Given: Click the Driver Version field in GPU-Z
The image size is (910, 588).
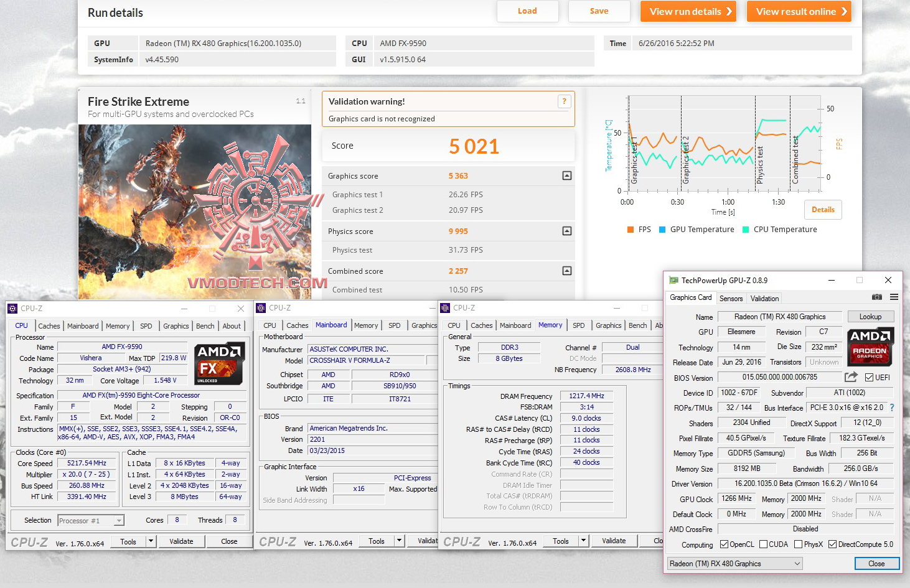Looking at the screenshot, I should (x=805, y=483).
